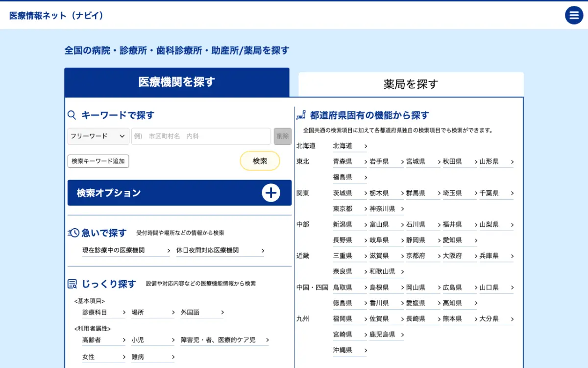Choose 埼玉県 prefecture link
This screenshot has width=588, height=368.
460,193
